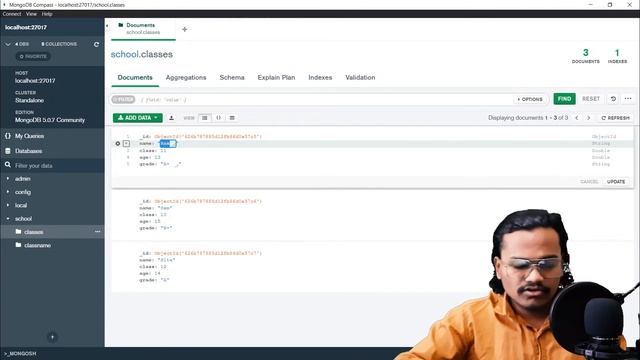Go to next page of documents

point(589,118)
